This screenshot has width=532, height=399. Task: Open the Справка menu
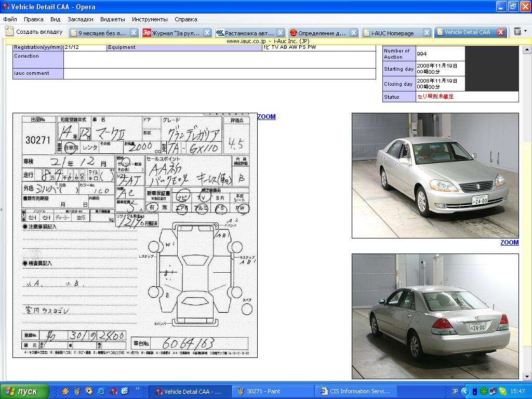pos(186,19)
